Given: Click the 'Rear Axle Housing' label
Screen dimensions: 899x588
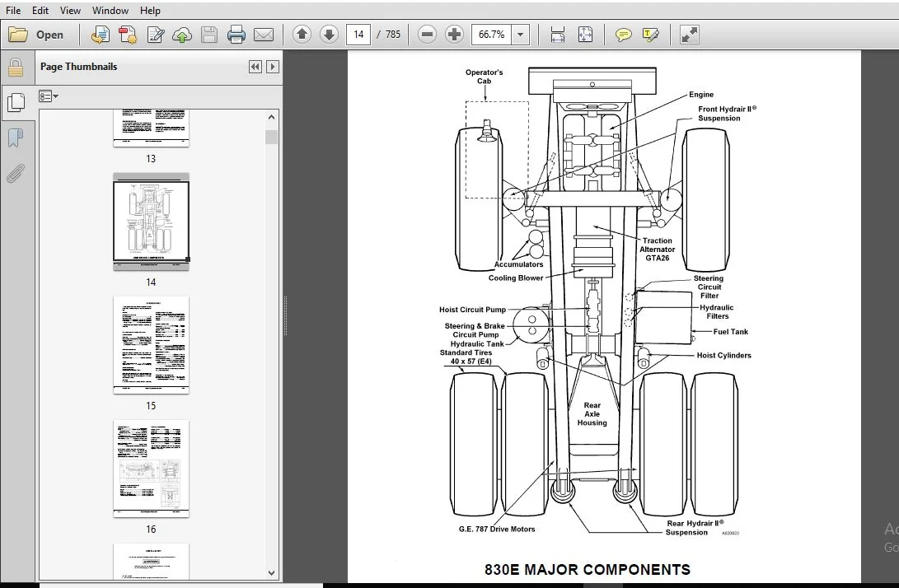Looking at the screenshot, I should point(592,413).
